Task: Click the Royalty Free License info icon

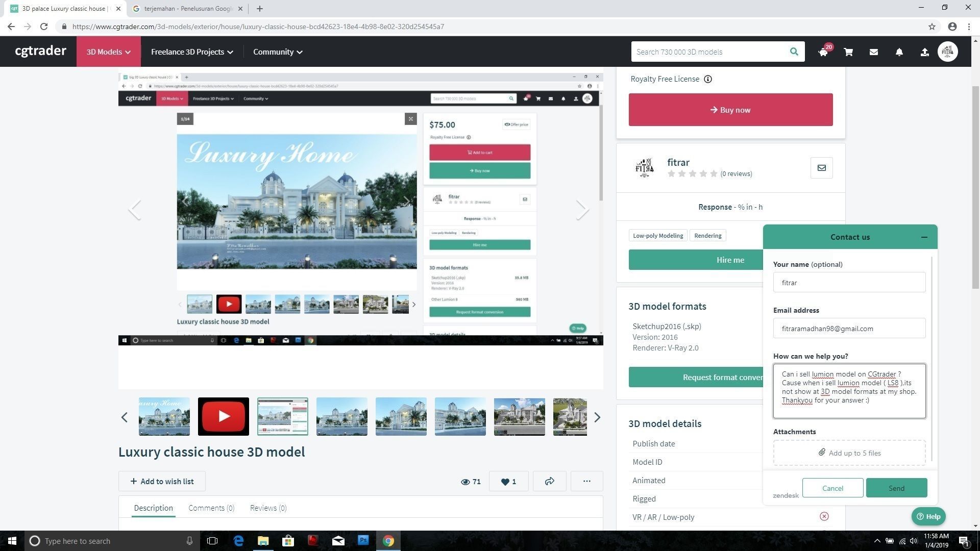Action: tap(708, 79)
